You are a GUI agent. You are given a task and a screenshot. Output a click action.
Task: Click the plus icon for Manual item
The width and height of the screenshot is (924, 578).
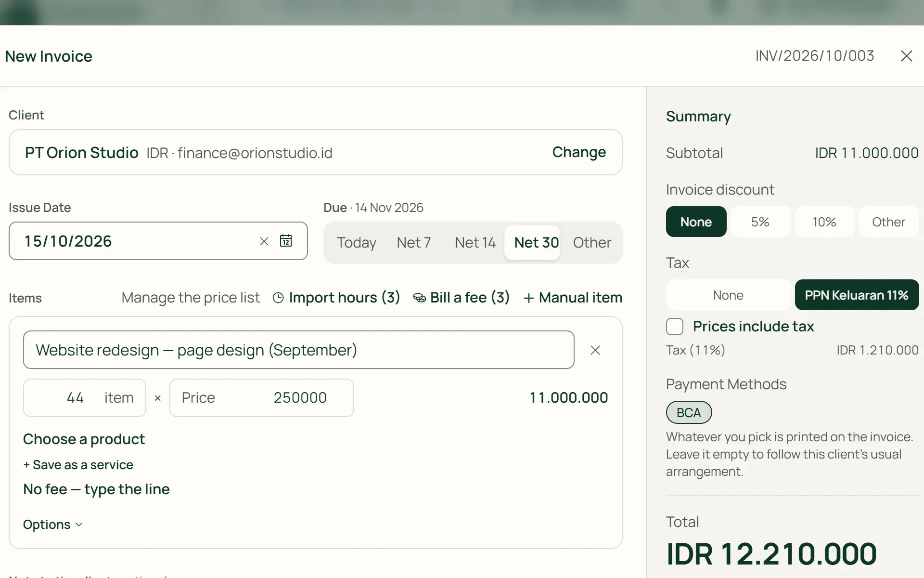click(x=528, y=298)
